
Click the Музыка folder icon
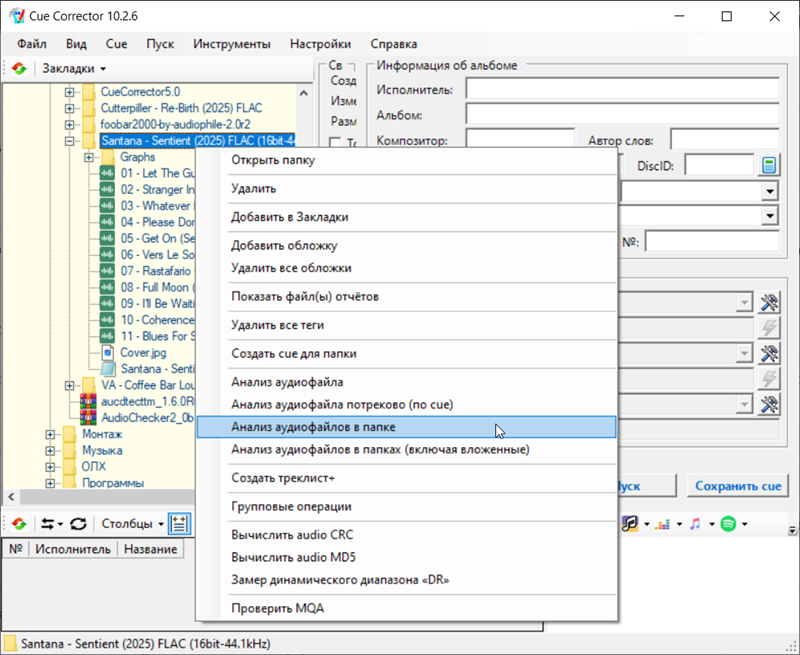(69, 450)
